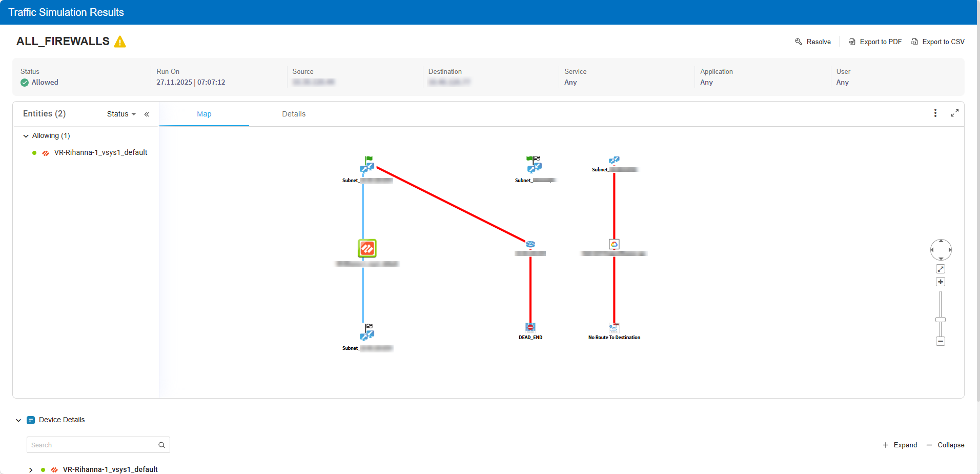The width and height of the screenshot is (980, 474).
Task: Click the map zoom slider handle
Action: [x=941, y=320]
